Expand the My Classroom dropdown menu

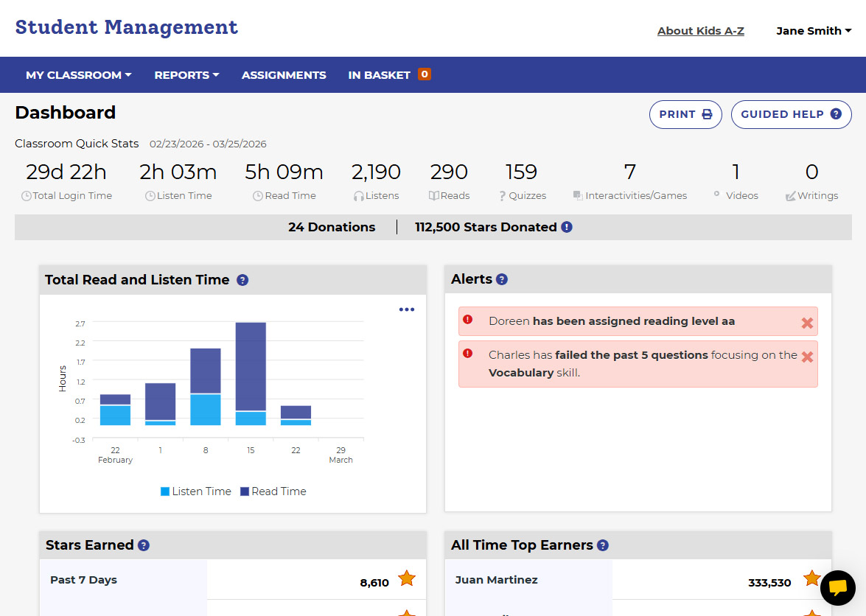point(78,75)
